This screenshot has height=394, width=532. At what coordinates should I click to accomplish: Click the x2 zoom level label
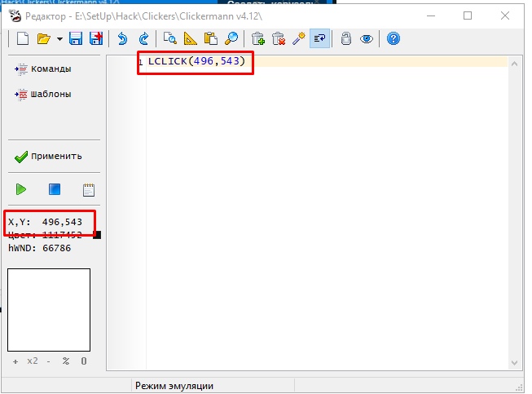pos(33,361)
